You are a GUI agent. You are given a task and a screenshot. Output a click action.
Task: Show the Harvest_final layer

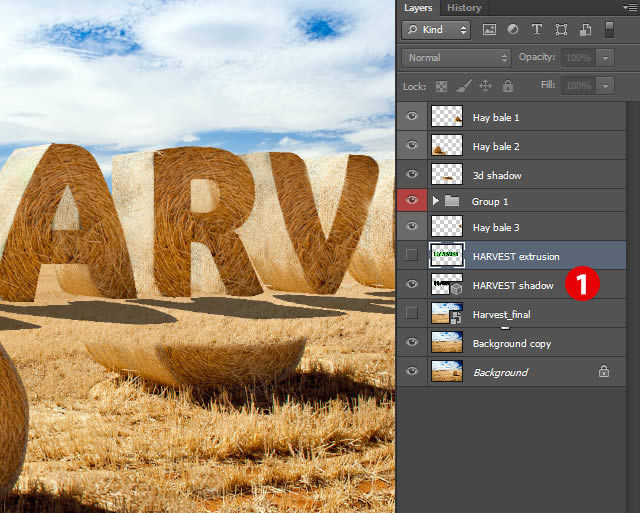[412, 313]
